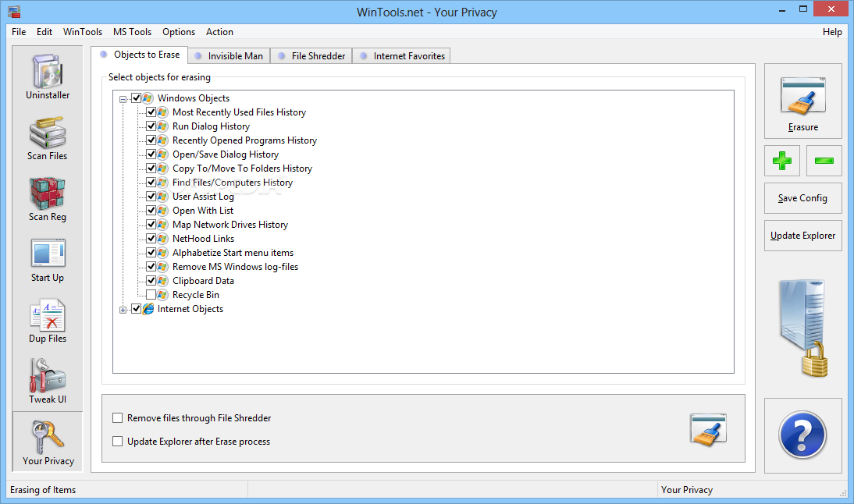This screenshot has height=504, width=854.
Task: Uncheck Most Recently Used Files History
Action: pyautogui.click(x=151, y=112)
